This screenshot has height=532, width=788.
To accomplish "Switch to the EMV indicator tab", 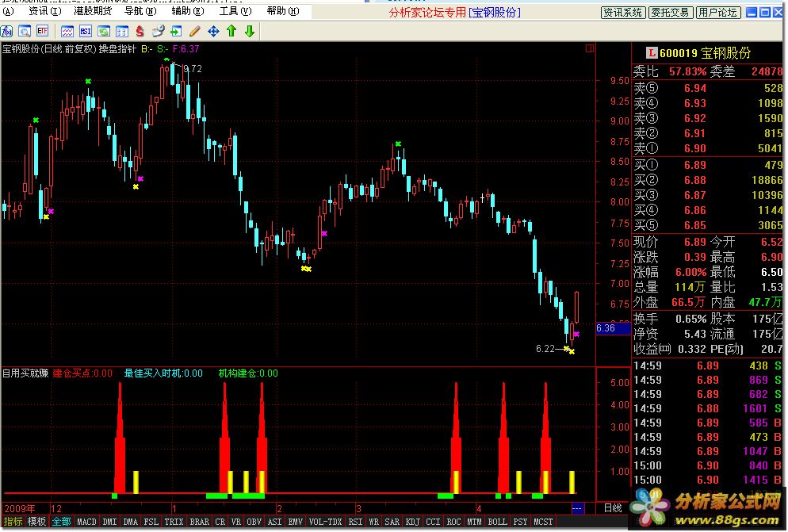I will (x=295, y=522).
